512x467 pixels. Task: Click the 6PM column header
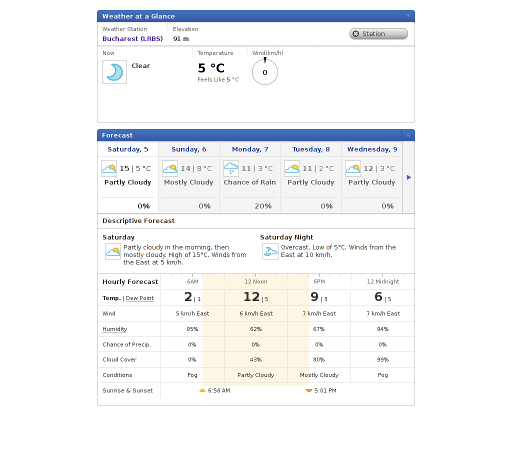(x=319, y=282)
